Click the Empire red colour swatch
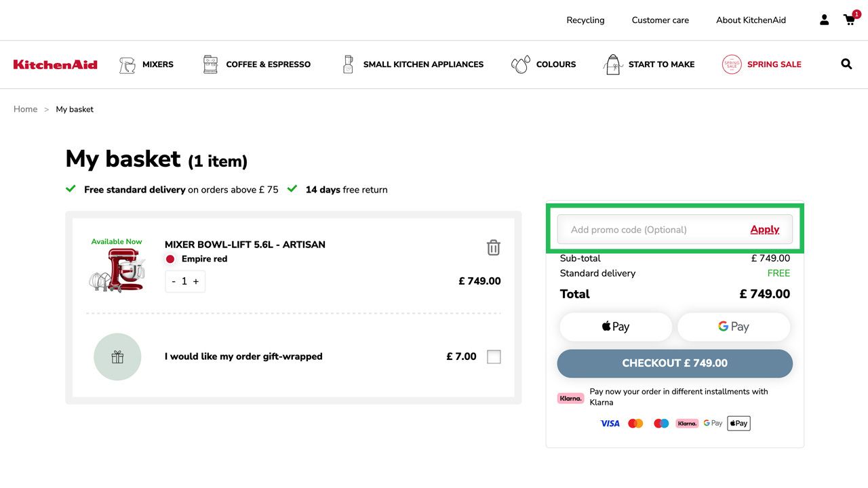The width and height of the screenshot is (868, 488). click(170, 259)
